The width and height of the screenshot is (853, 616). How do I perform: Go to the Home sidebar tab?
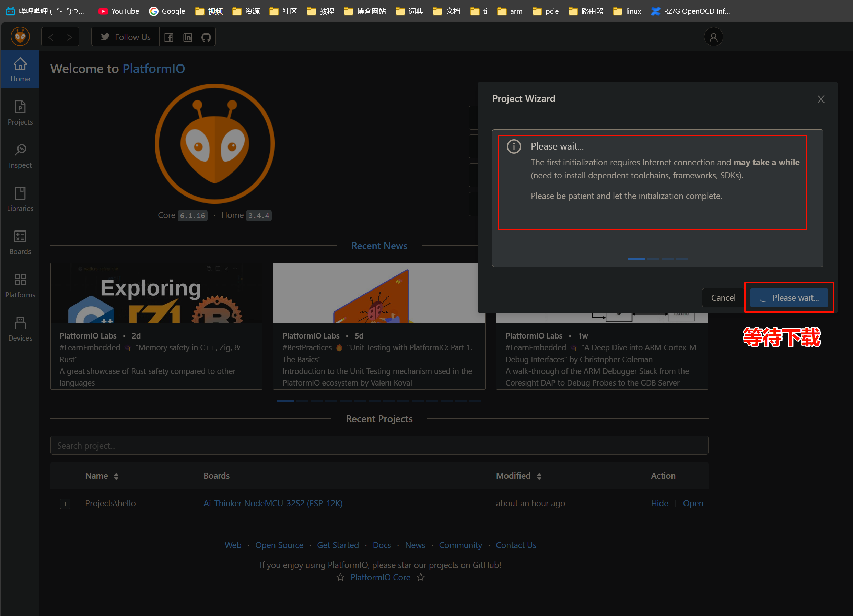[20, 69]
